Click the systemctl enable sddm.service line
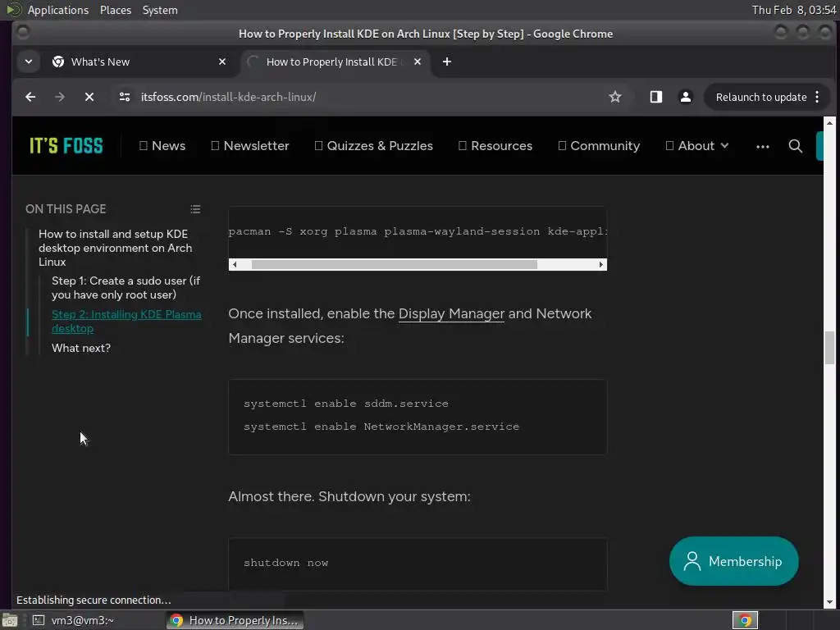840x630 pixels. coord(346,404)
